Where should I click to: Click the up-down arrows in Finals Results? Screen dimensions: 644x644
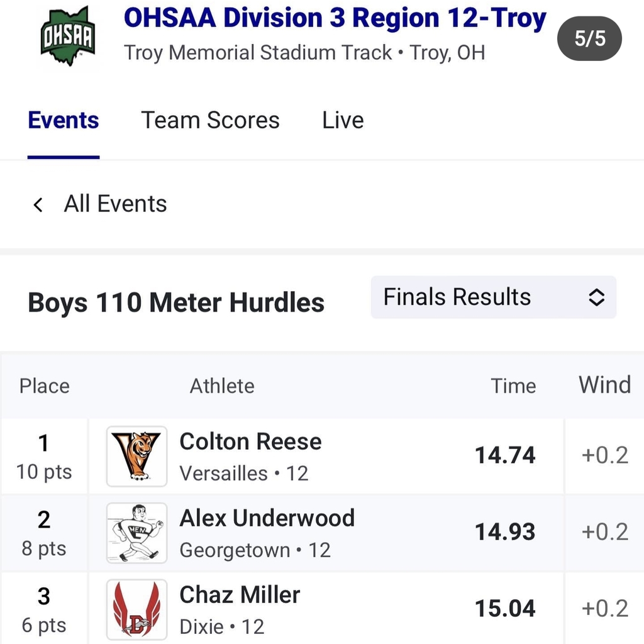tap(596, 297)
